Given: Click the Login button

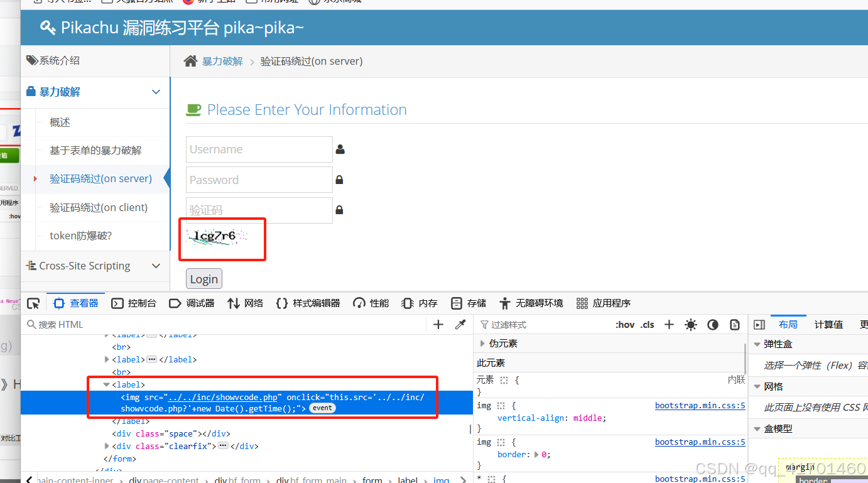Looking at the screenshot, I should pyautogui.click(x=204, y=279).
